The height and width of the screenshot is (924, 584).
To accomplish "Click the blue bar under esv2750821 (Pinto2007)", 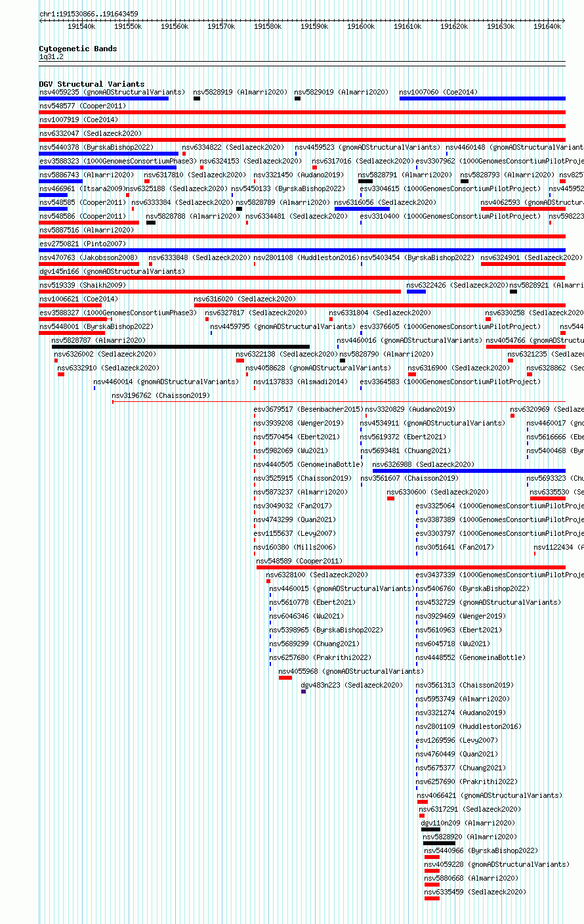I will click(x=302, y=250).
